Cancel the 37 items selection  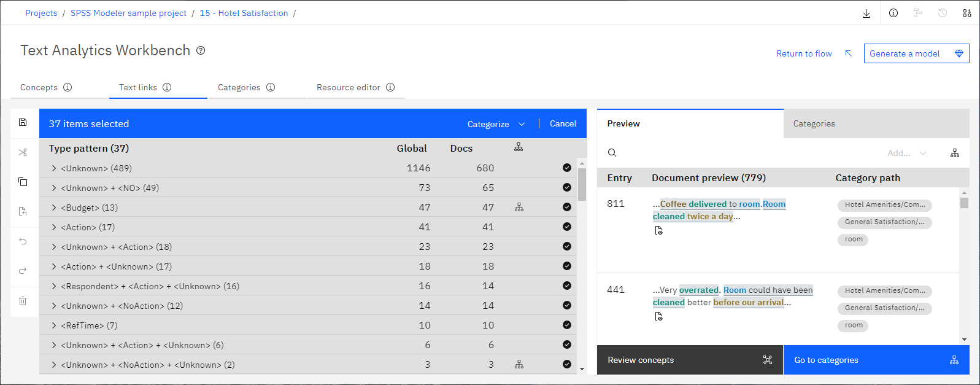point(563,123)
